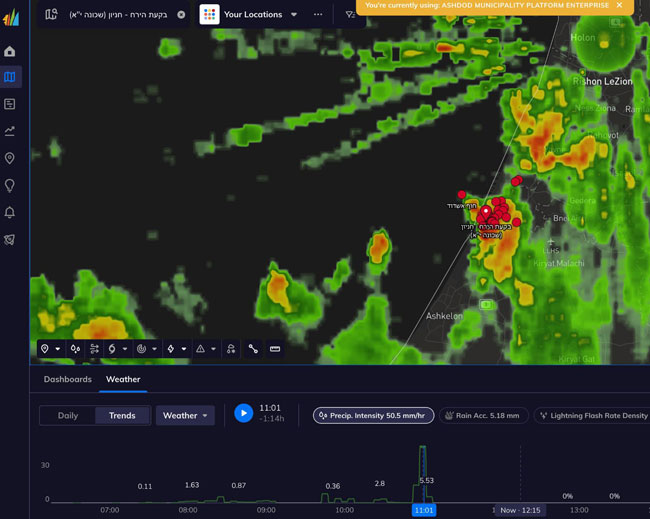The width and height of the screenshot is (650, 519).
Task: Toggle Lightning Flash Rate Density chip
Action: pyautogui.click(x=594, y=415)
